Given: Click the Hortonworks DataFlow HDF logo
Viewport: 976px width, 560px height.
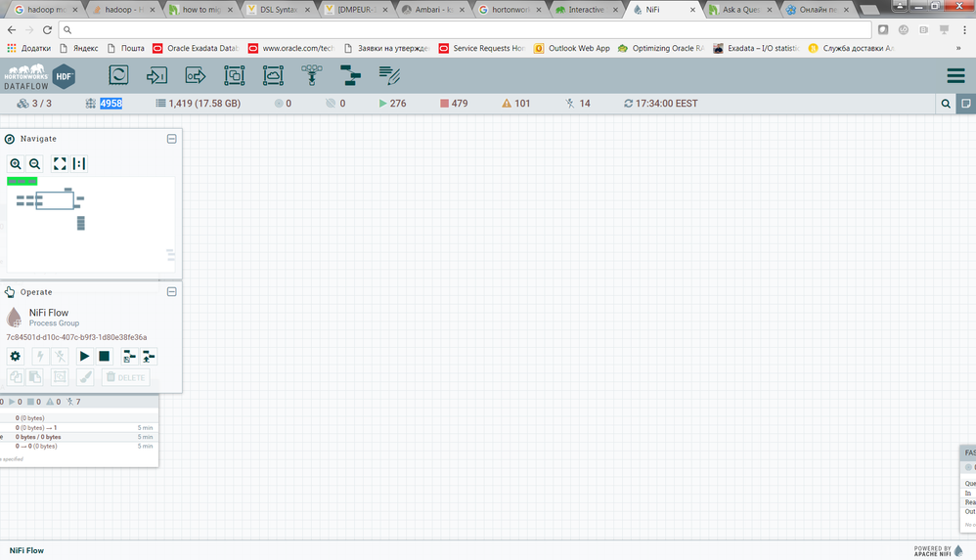Looking at the screenshot, I should click(39, 76).
